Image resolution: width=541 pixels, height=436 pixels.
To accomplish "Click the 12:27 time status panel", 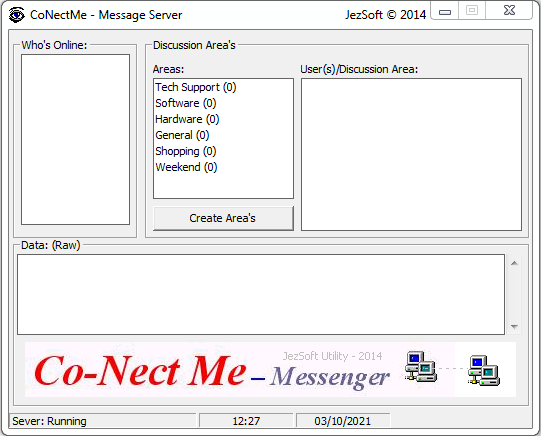I will [246, 421].
